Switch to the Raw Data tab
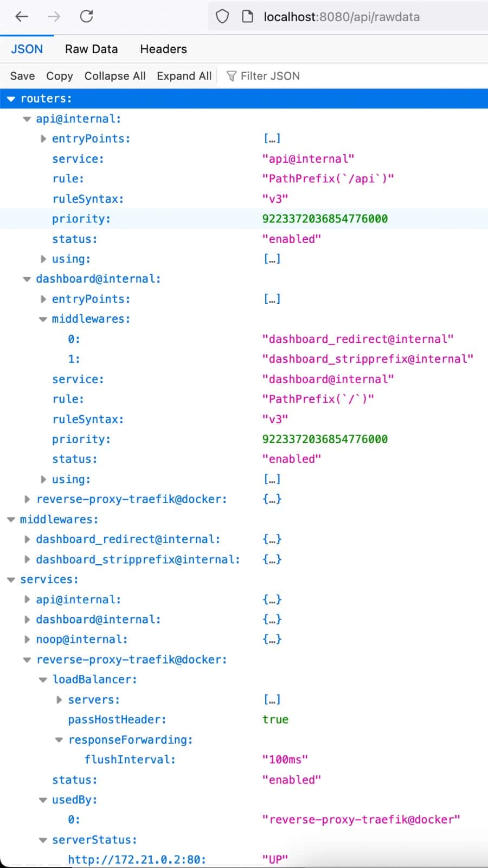Screen dimensions: 488x868 point(91,49)
